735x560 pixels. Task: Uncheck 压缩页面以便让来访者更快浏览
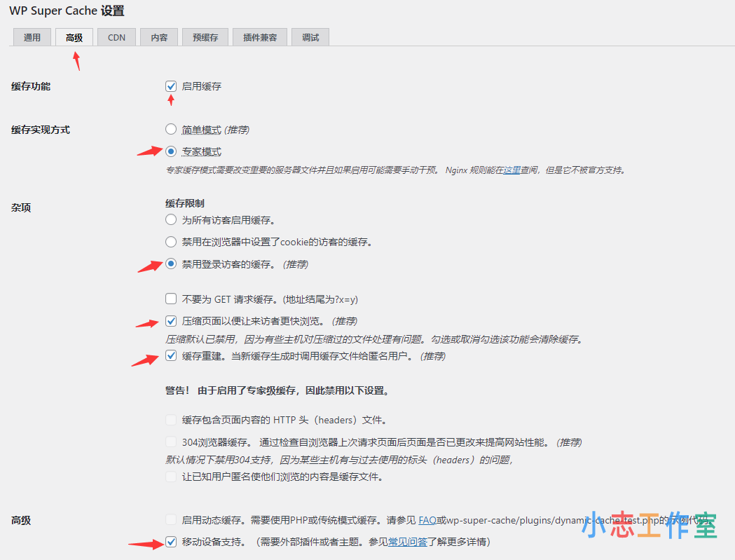[x=171, y=320]
